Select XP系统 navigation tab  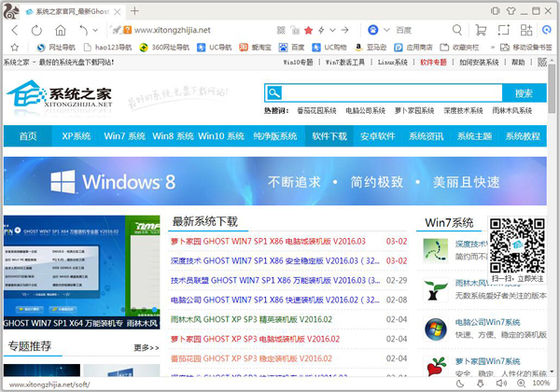[x=77, y=136]
